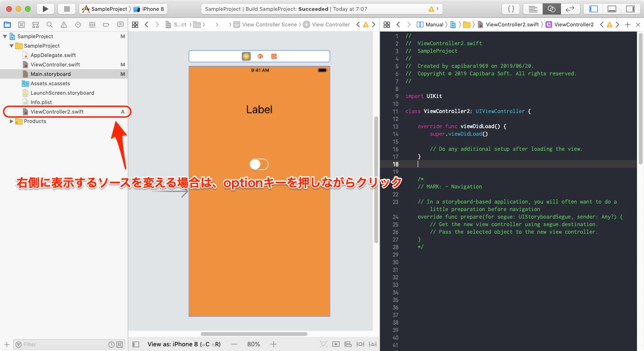
Task: Toggle the document outline button
Action: (x=136, y=344)
